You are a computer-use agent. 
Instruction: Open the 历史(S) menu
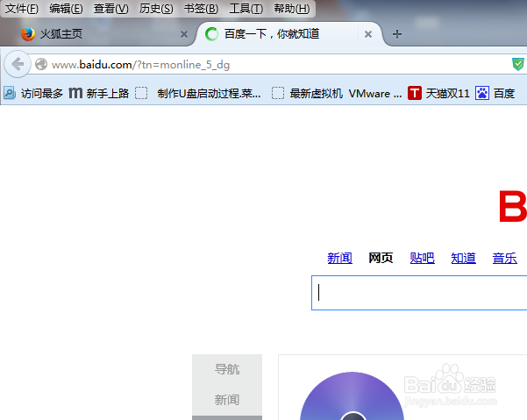click(x=156, y=9)
